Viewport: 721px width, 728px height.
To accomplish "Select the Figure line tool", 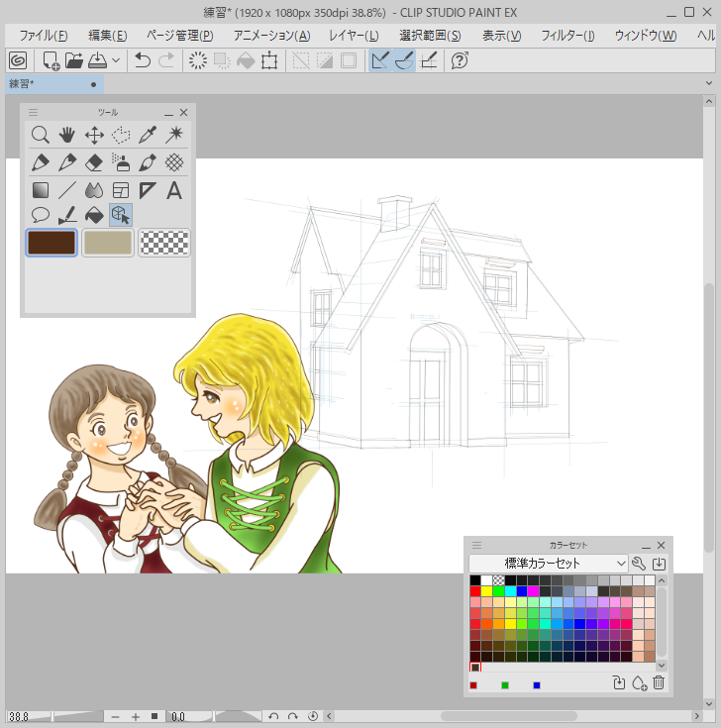I will (67, 190).
